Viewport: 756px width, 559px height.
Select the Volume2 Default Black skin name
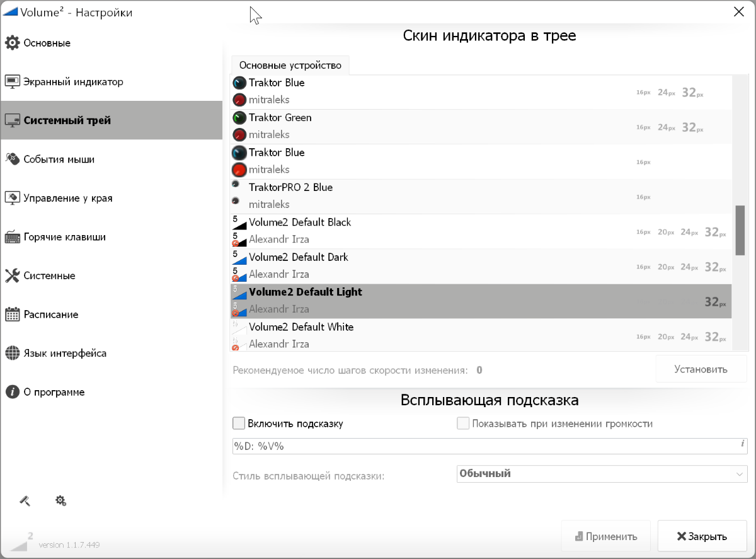point(300,222)
